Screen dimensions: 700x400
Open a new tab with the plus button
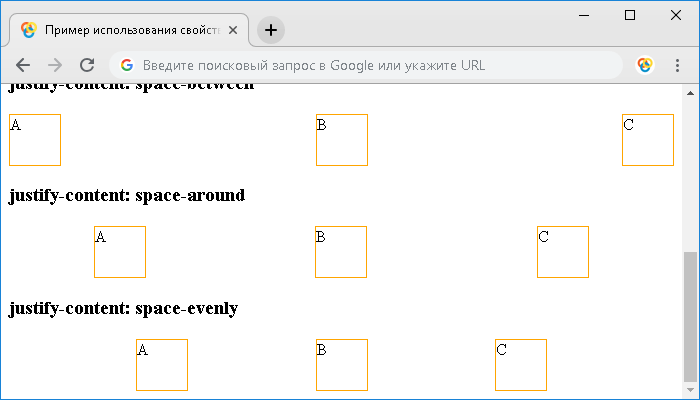(271, 30)
